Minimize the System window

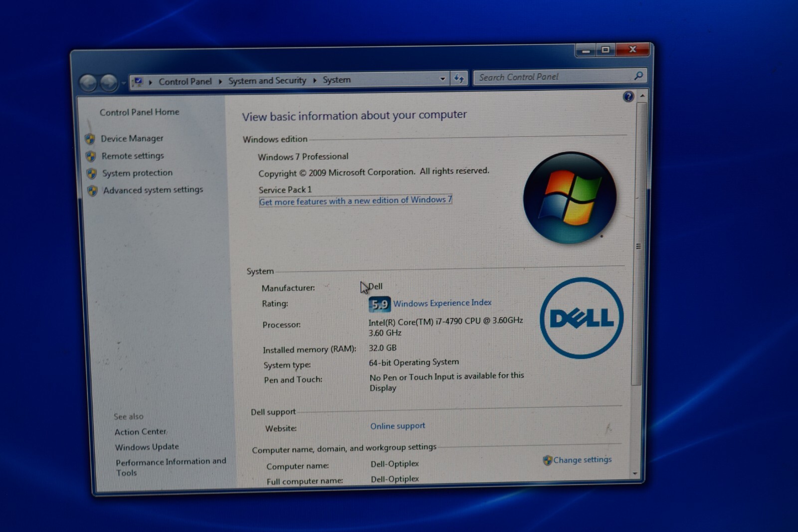pos(586,50)
